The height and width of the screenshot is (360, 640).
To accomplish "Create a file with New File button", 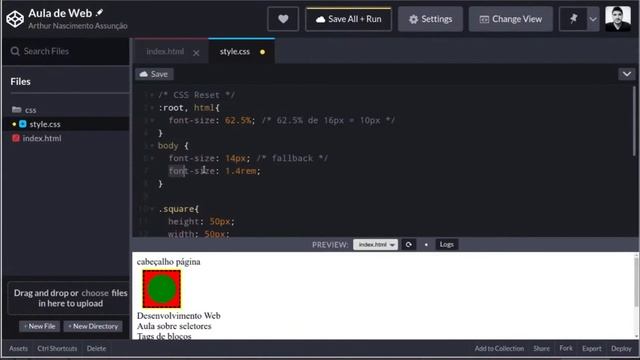I will click(x=40, y=326).
